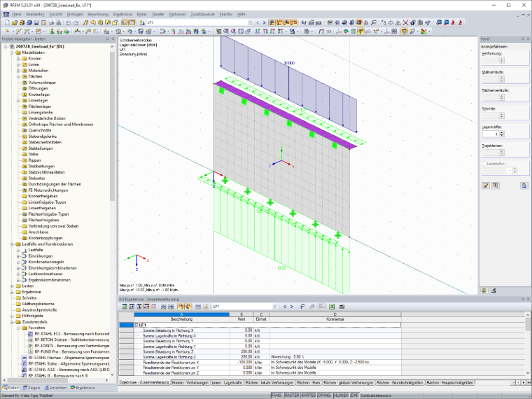This screenshot has width=532, height=399.
Task: Toggle KARTES mode in status bar
Action: (309, 395)
